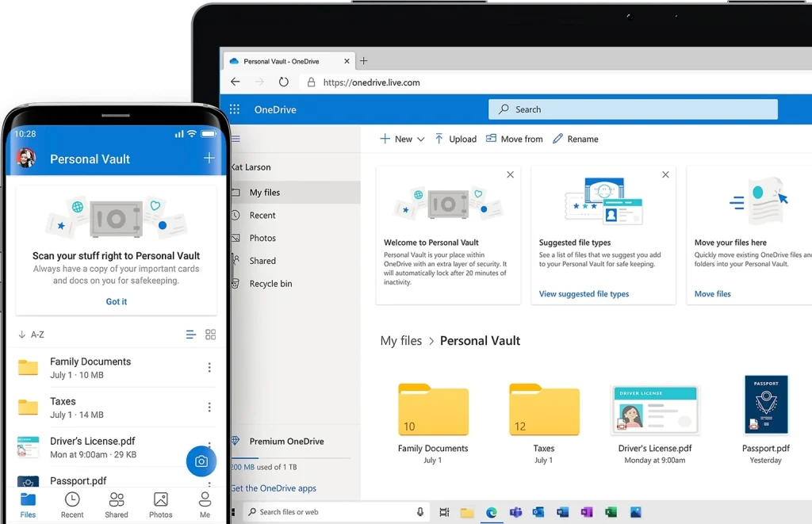
Task: Click the Upload toolbar button
Action: (455, 139)
